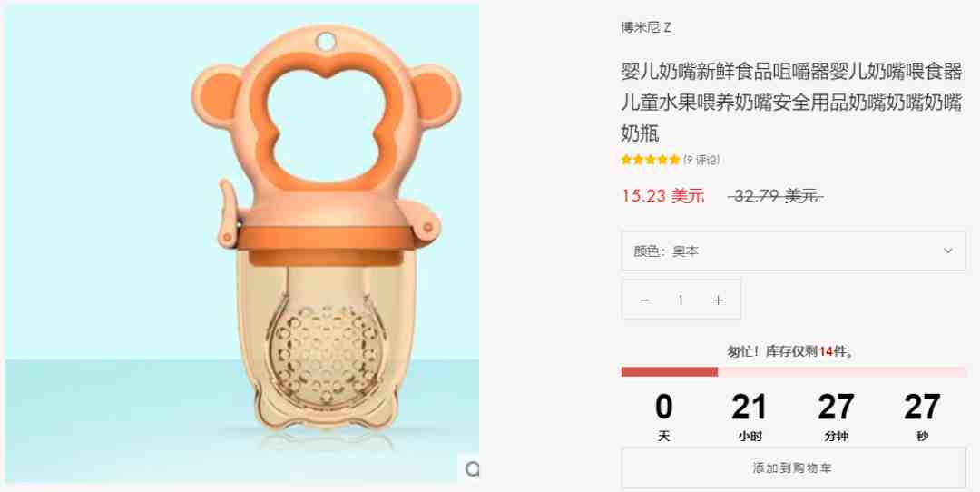Click the 0 天 days countdown block
This screenshot has width=980, height=492.
pos(663,417)
